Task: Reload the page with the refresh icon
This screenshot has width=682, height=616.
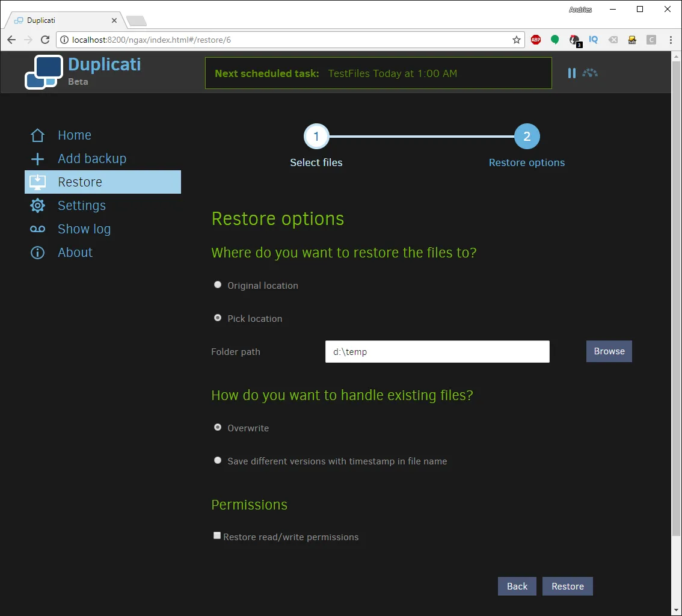Action: 45,40
